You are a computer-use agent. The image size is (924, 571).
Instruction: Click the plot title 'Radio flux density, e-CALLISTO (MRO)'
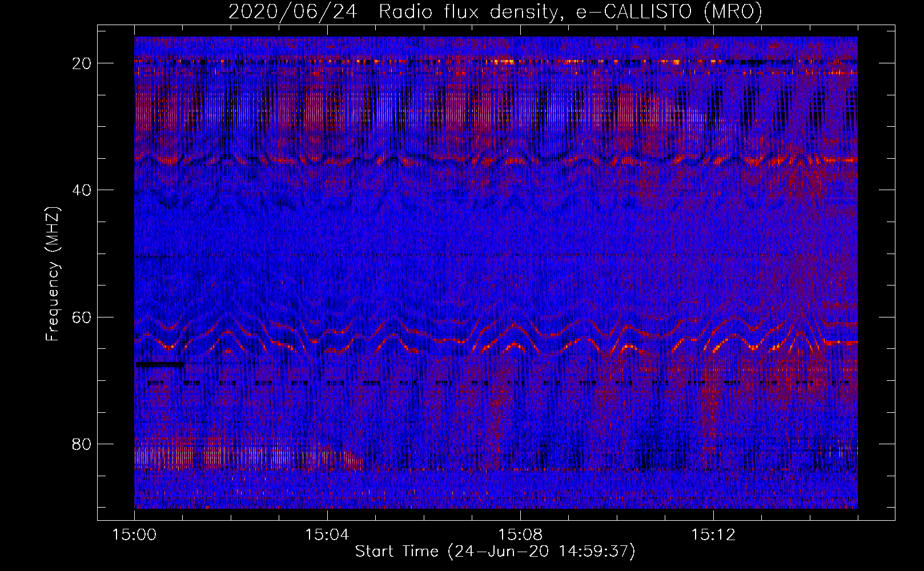pos(571,12)
